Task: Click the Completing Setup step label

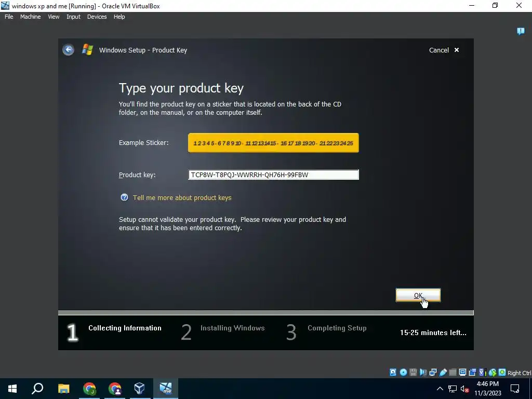Action: click(x=337, y=328)
